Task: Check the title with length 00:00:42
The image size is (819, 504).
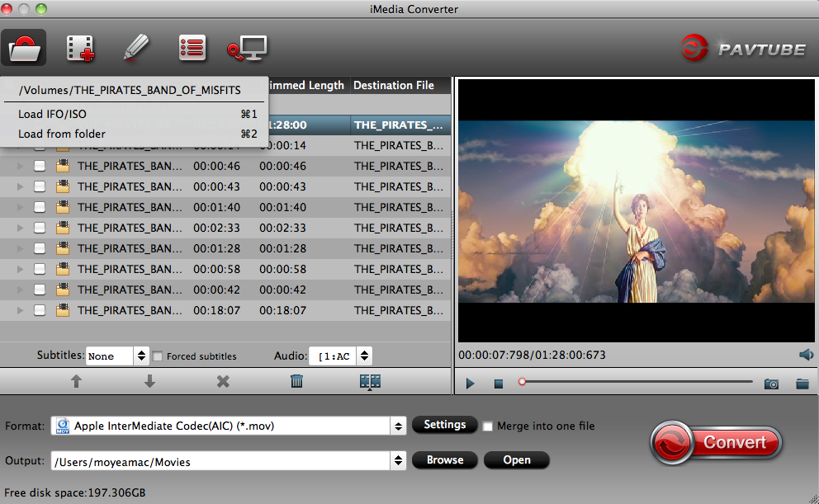Action: (40, 290)
